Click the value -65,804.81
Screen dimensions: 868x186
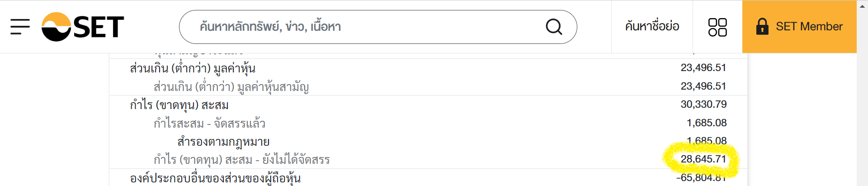701,178
